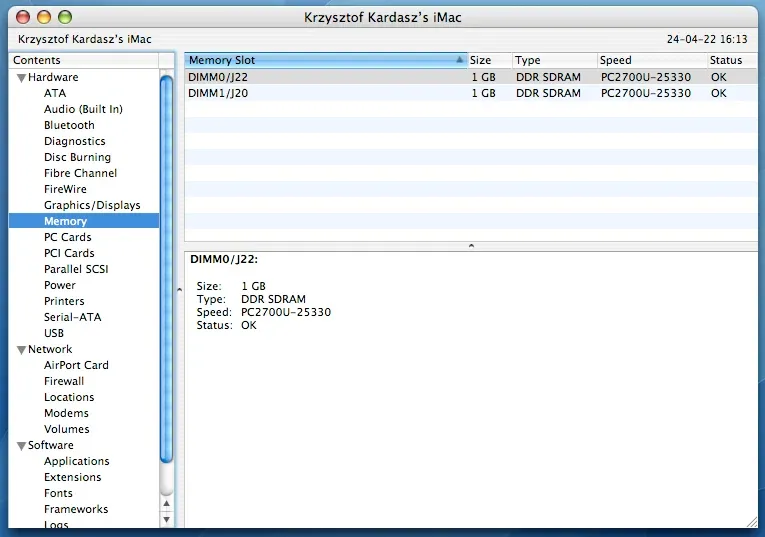Click OK status in DIMM0/J22 row
The height and width of the screenshot is (537, 765).
[x=718, y=77]
